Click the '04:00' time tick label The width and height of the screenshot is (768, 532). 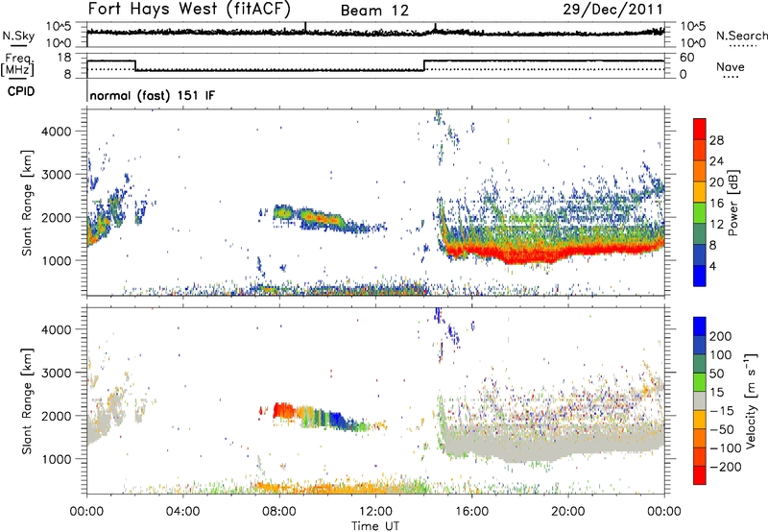coord(183,512)
